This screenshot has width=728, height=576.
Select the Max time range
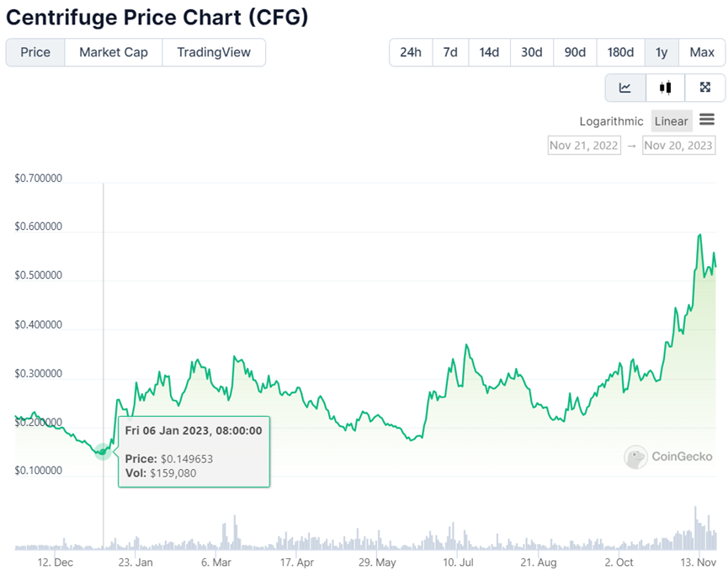[702, 52]
